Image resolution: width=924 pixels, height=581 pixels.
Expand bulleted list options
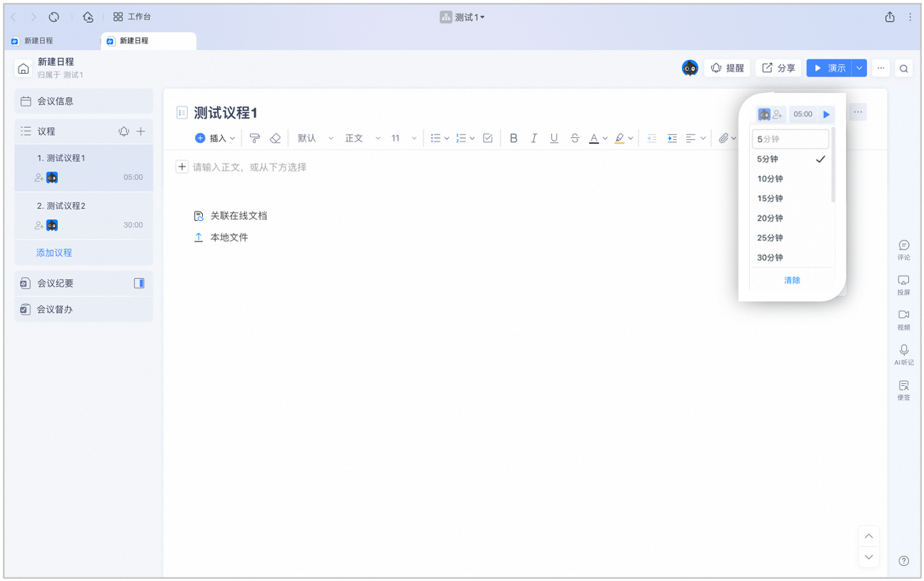[x=447, y=139]
